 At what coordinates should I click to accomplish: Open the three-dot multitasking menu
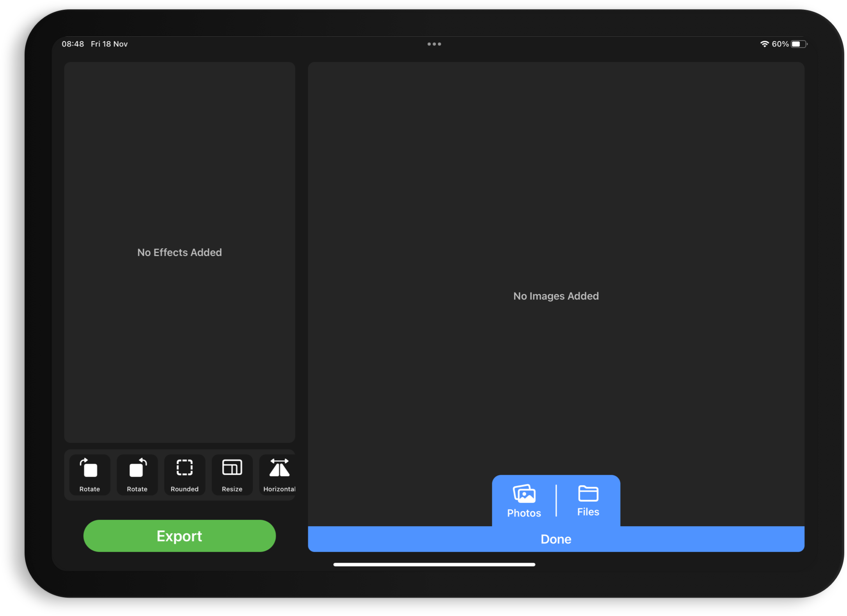click(434, 44)
